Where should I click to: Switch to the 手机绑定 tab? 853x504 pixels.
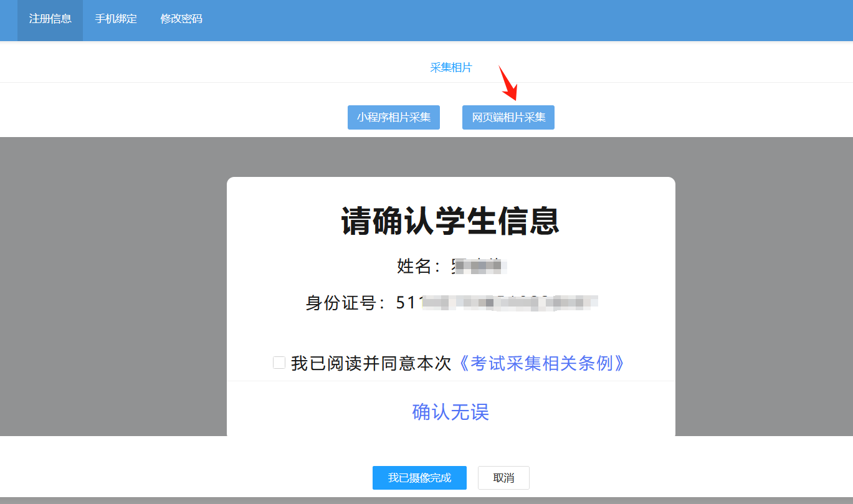[x=116, y=19]
